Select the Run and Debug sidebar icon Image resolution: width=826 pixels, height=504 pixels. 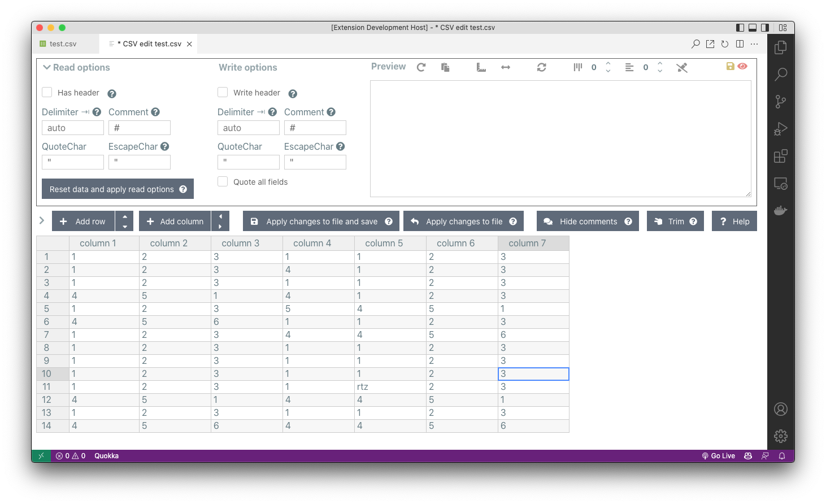click(780, 128)
